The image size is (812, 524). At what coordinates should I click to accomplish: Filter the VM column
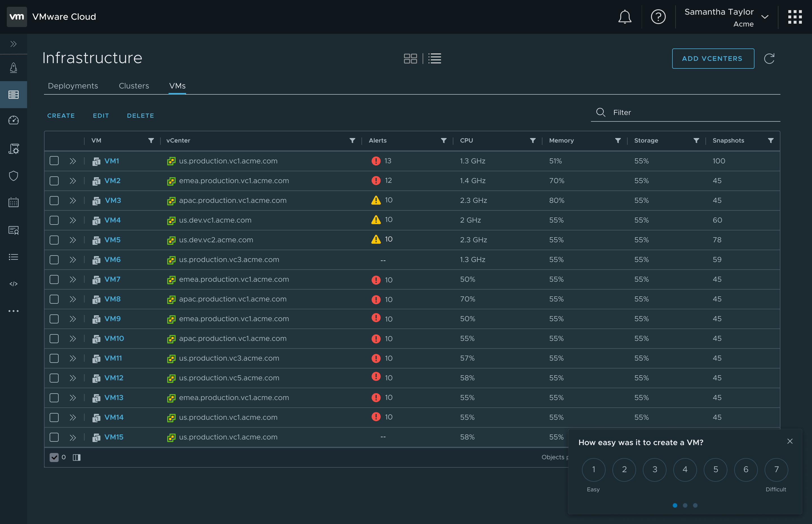tap(151, 141)
